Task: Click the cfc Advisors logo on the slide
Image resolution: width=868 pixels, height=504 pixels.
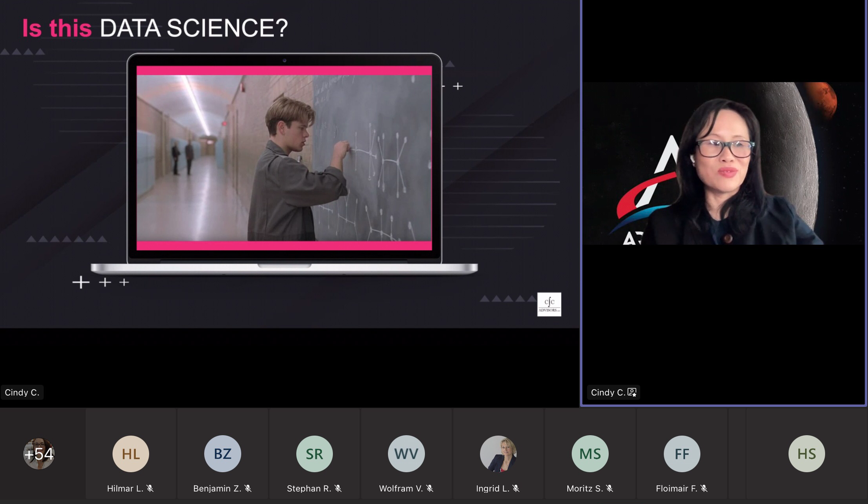Action: 549,304
